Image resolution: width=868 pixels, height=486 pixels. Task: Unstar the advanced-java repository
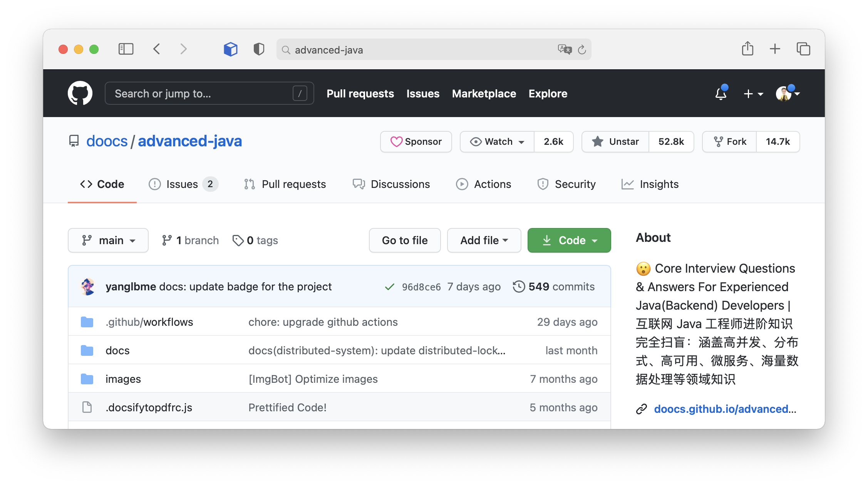(615, 142)
